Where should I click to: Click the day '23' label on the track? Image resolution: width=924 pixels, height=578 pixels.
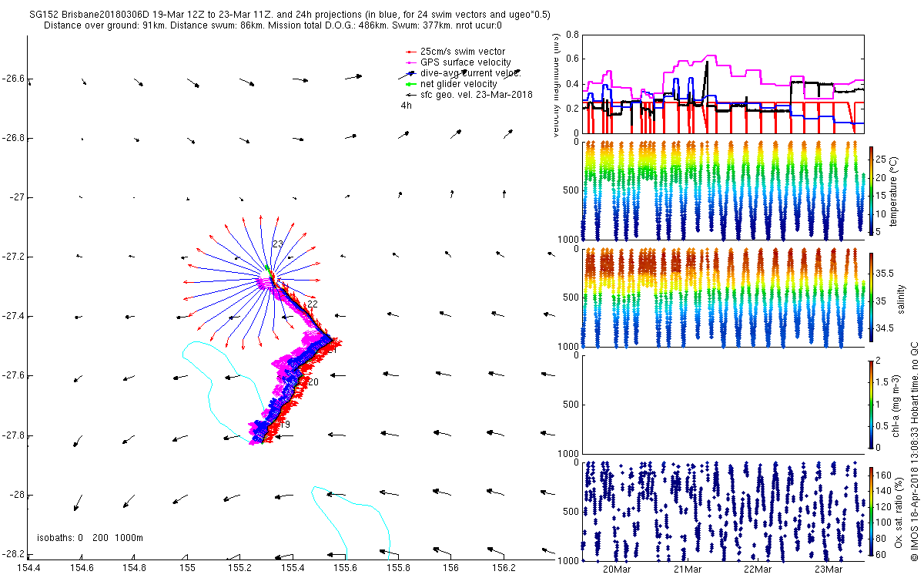click(278, 244)
